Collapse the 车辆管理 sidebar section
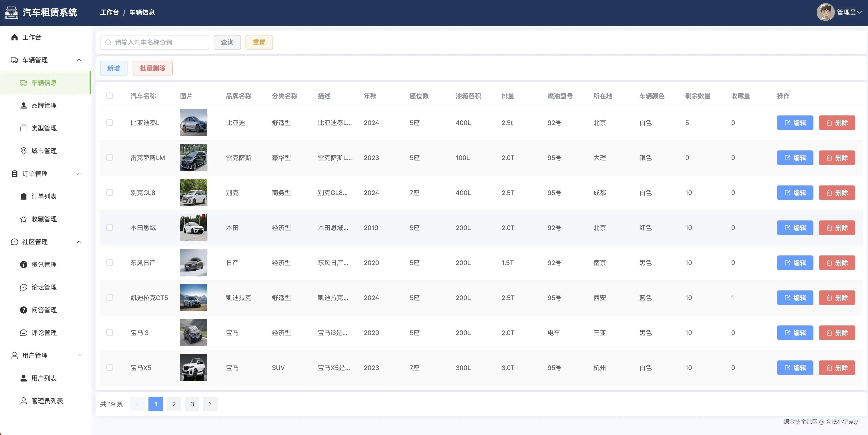Image resolution: width=868 pixels, height=435 pixels. pos(79,60)
